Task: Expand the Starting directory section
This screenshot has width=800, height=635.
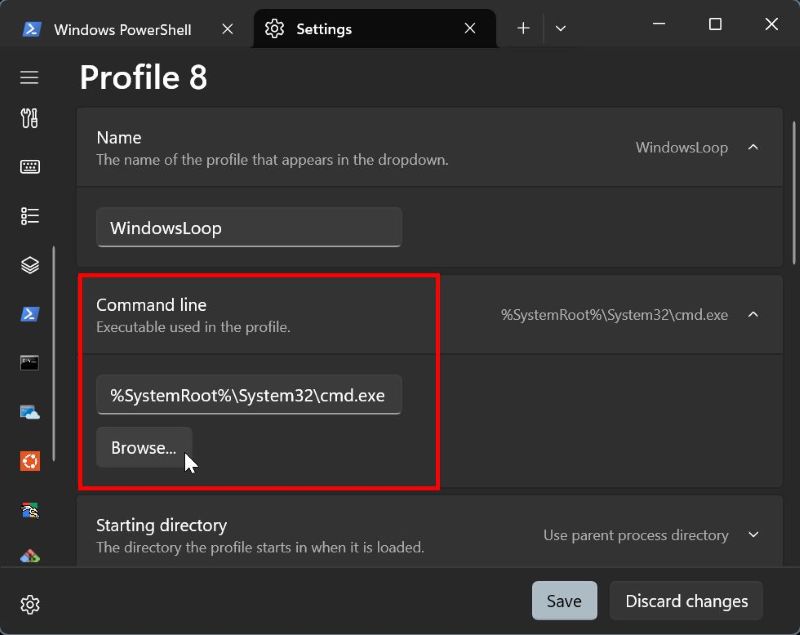Action: click(x=753, y=535)
